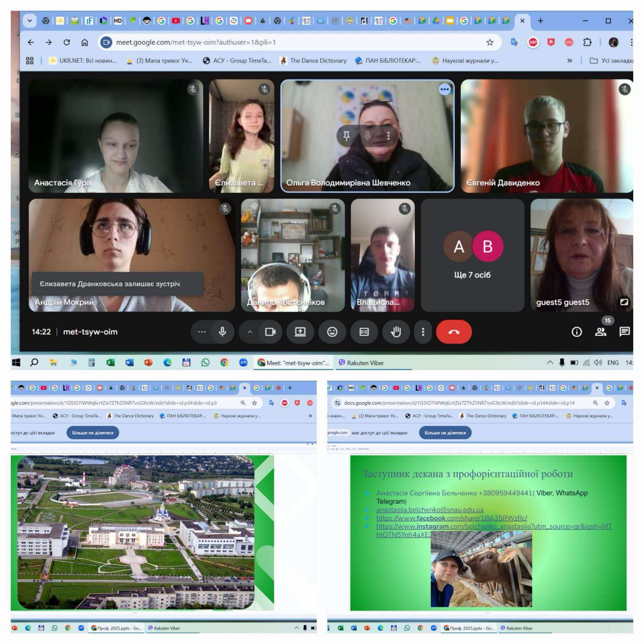Click the Present screen button

coord(300,332)
